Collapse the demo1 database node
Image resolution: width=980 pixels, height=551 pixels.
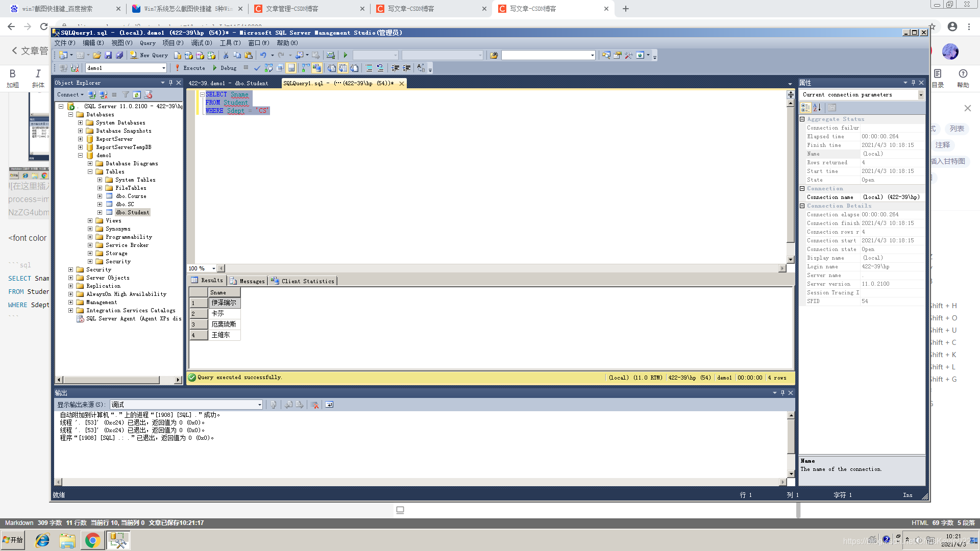tap(80, 155)
